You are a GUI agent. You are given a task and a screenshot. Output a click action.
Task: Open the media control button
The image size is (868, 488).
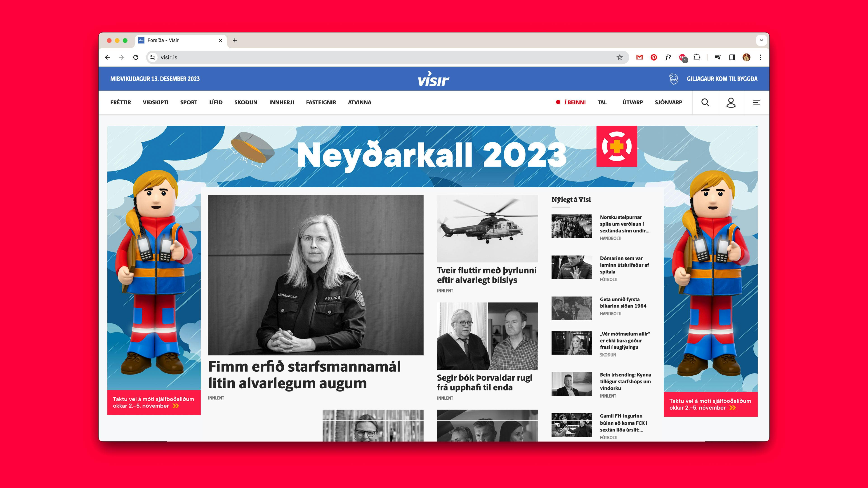click(718, 57)
